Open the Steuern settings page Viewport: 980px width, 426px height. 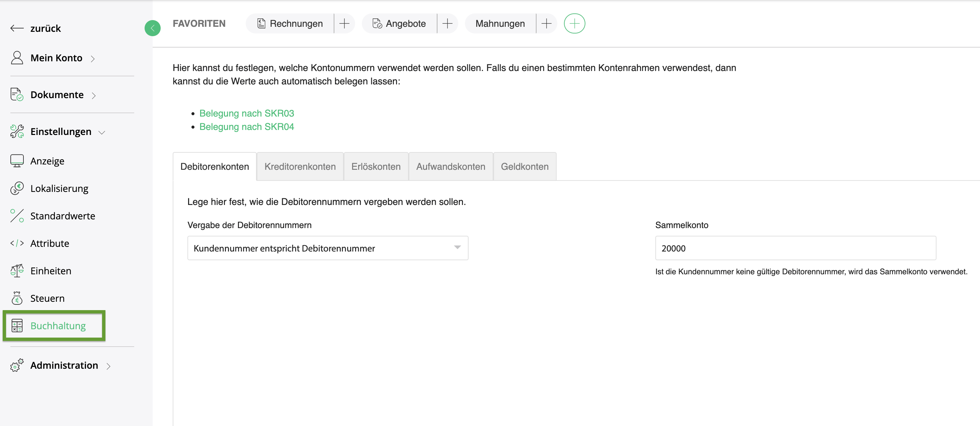tap(47, 298)
